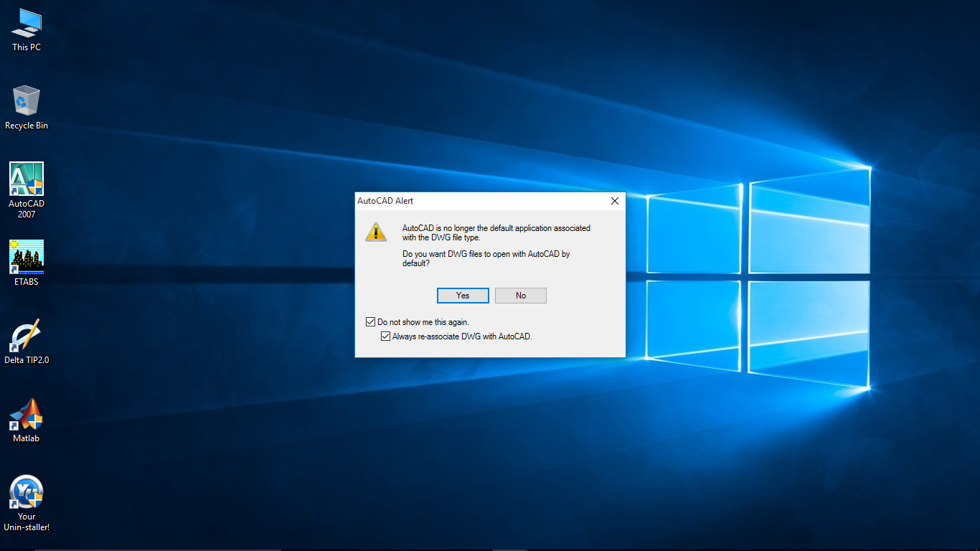Click the yellow warning triangle in the alert

pos(376,232)
